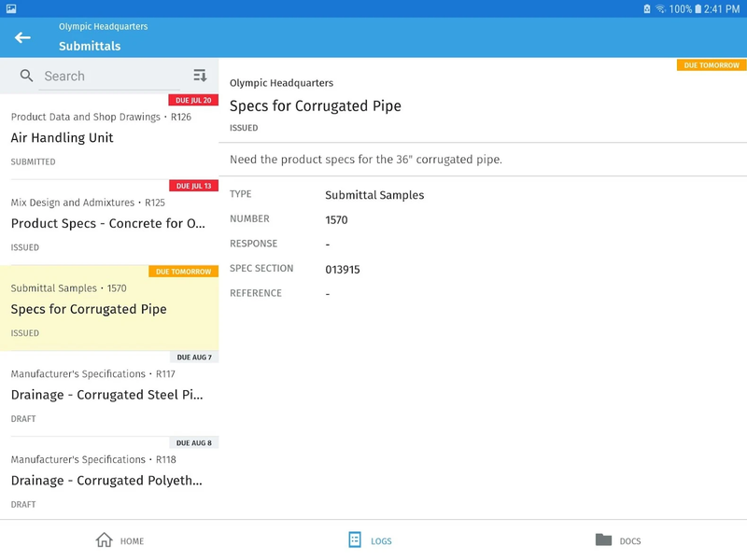The width and height of the screenshot is (747, 560).
Task: Open Drainage - Corrugated Steel Pipe draft
Action: 109,395
